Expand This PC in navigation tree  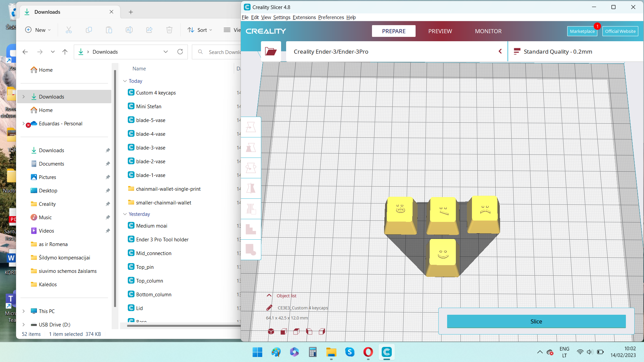point(23,311)
